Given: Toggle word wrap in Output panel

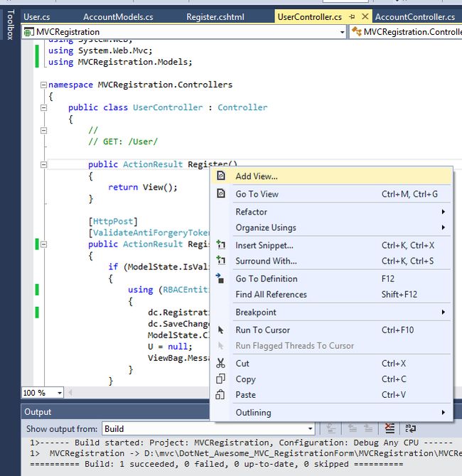Looking at the screenshot, I should click(411, 428).
